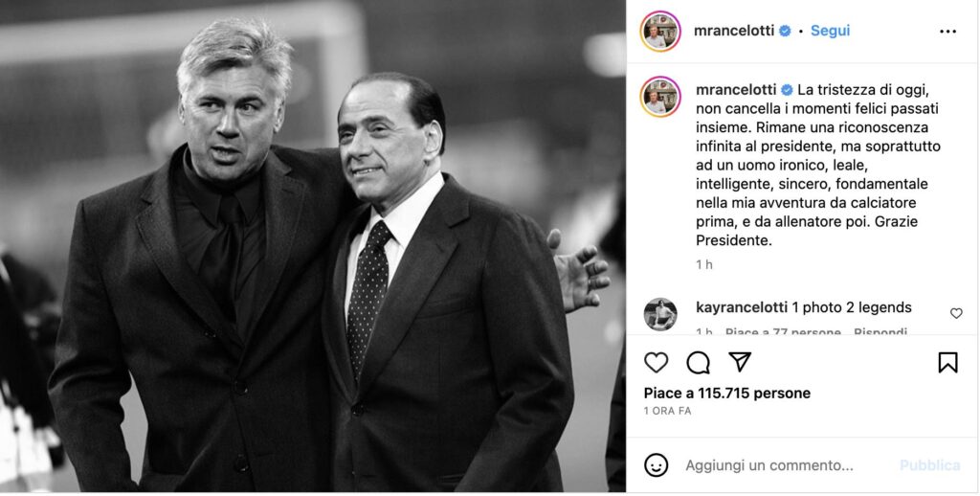Open the emoji picker in the comment box
Viewport: 980px width, 496px height.
coord(656,465)
